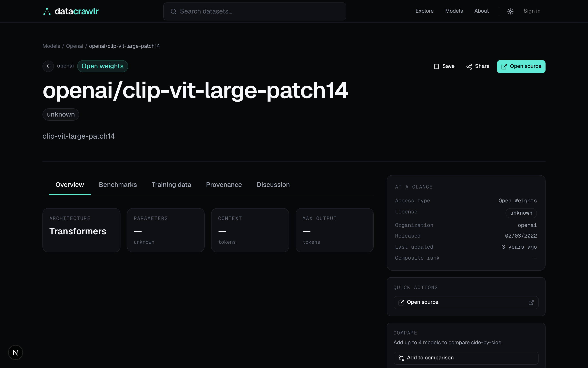Click the Composite rank label
This screenshot has width=588, height=368.
point(417,258)
